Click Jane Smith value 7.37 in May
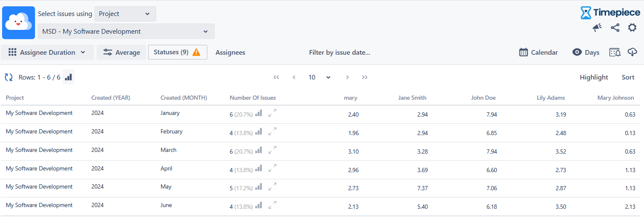This screenshot has height=218, width=644. [x=422, y=188]
